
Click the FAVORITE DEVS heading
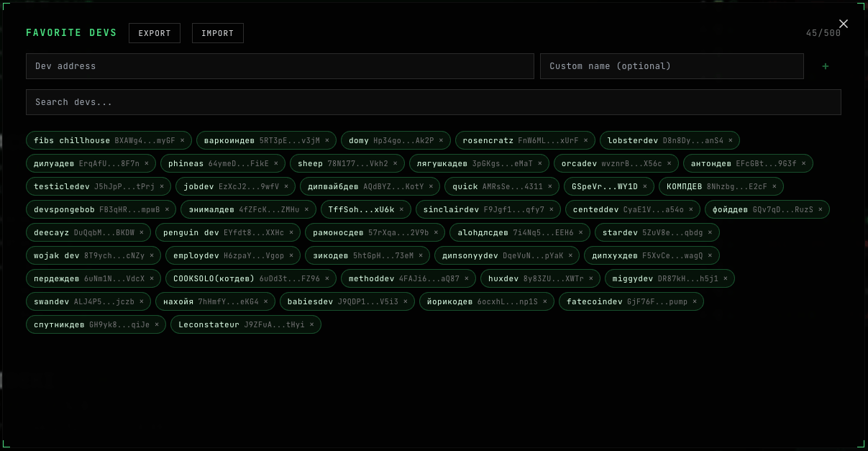[71, 33]
